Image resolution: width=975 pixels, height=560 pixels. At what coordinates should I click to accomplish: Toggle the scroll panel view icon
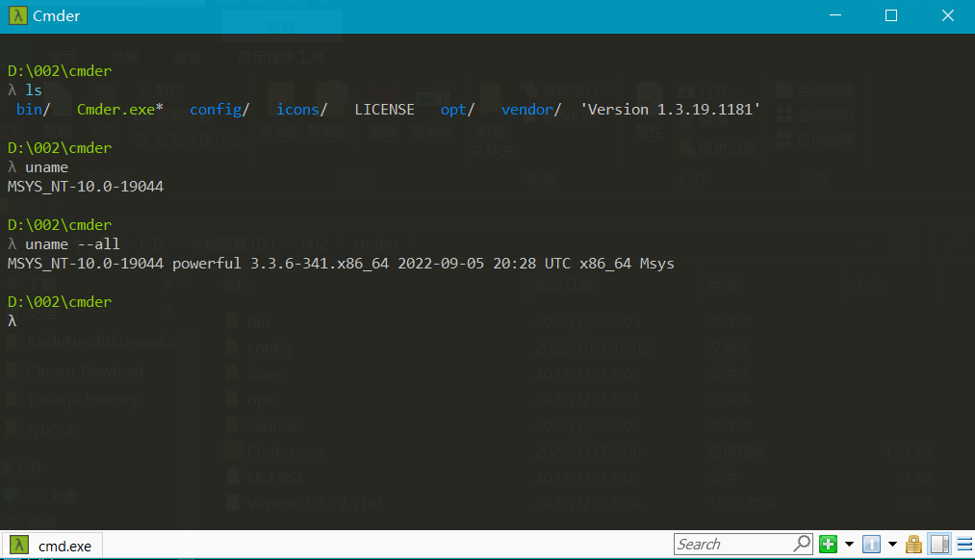pyautogui.click(x=939, y=544)
